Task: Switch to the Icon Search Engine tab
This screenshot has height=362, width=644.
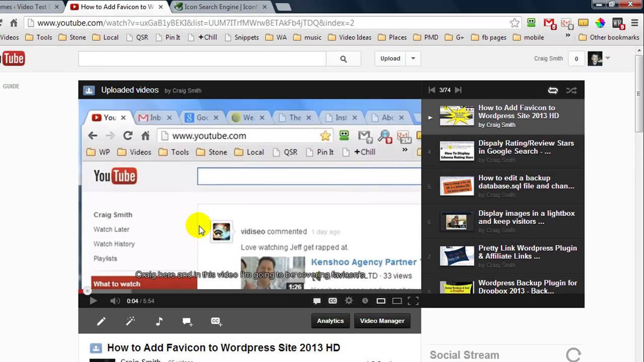Action: tap(221, 7)
